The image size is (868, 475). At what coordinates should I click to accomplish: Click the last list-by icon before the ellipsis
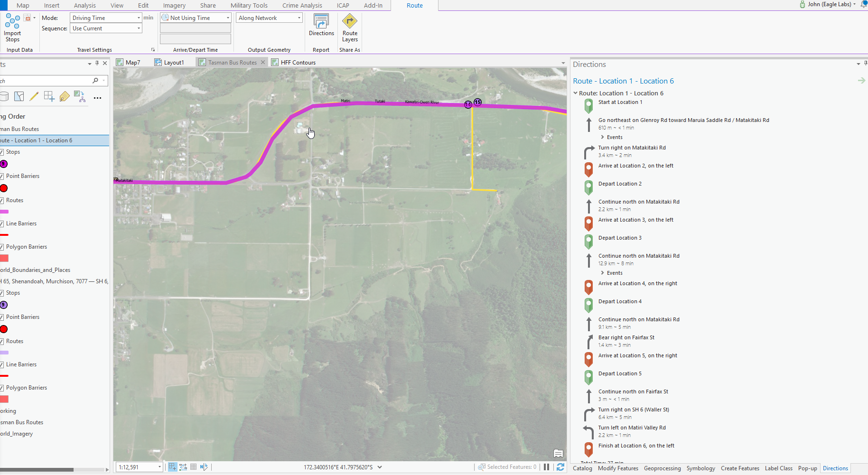tap(80, 97)
